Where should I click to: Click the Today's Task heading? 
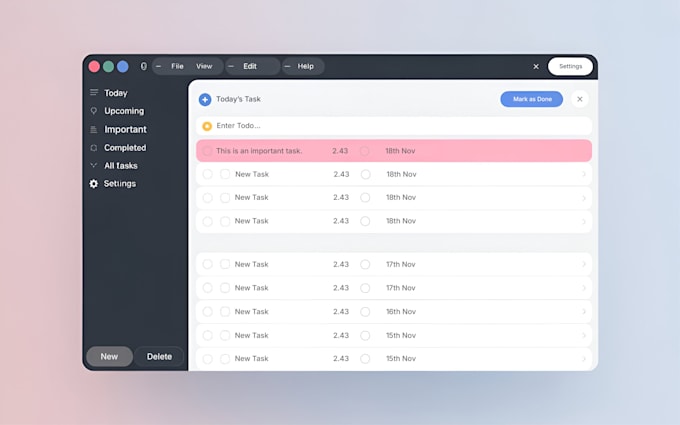pyautogui.click(x=238, y=99)
